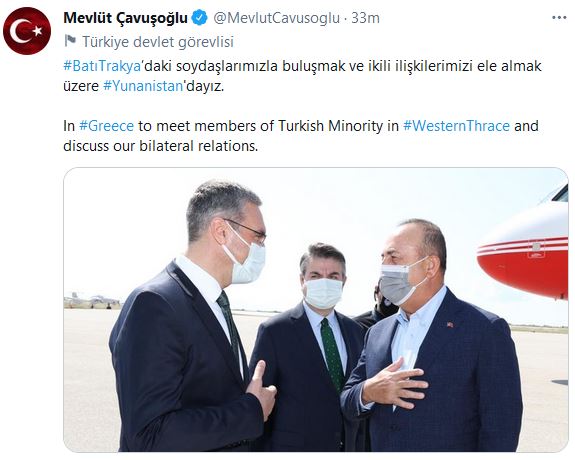Open the #BatıTrakya hashtag
This screenshot has width=575, height=460.
(102, 66)
